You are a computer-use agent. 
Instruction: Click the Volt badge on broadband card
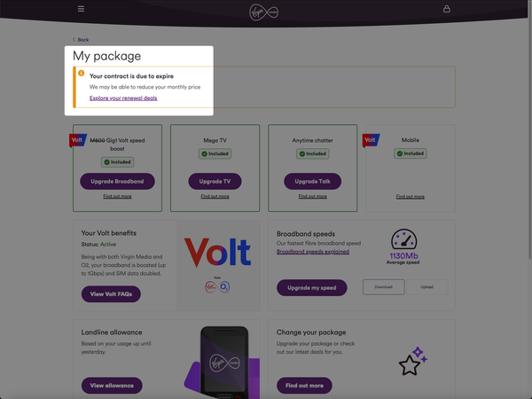tap(77, 140)
